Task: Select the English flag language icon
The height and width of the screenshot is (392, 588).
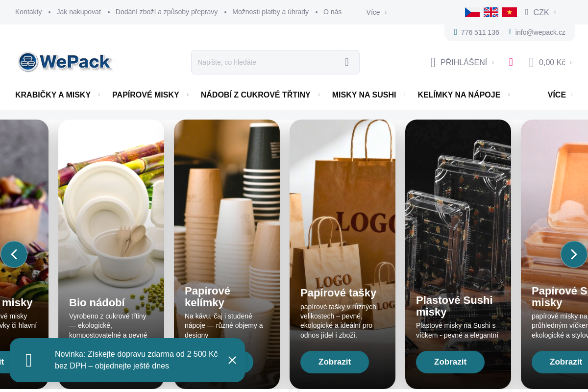Action: coord(491,12)
